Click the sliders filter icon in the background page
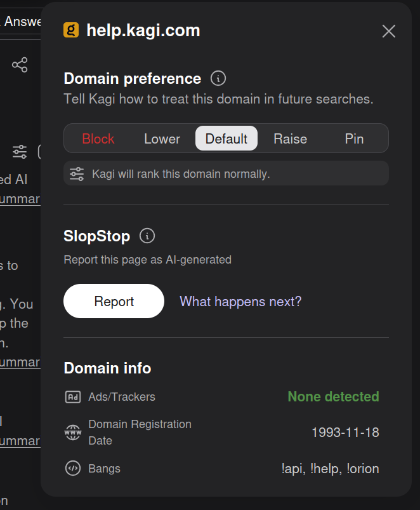This screenshot has height=510, width=420. click(20, 152)
